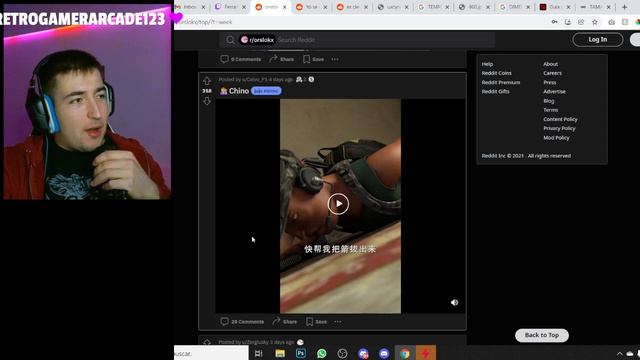Screen dimensions: 640x360
Task: Click the r/orslokx community chip in search
Action: [x=257, y=40]
